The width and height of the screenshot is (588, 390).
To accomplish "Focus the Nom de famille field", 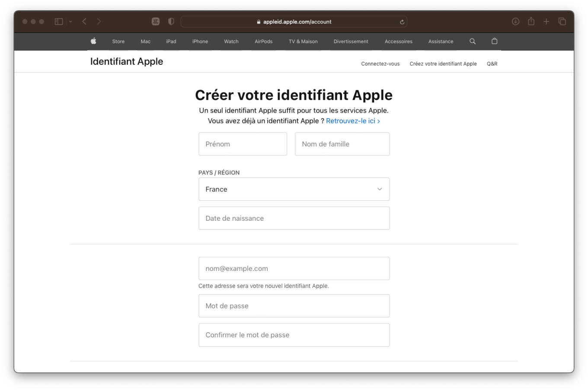I will point(342,144).
